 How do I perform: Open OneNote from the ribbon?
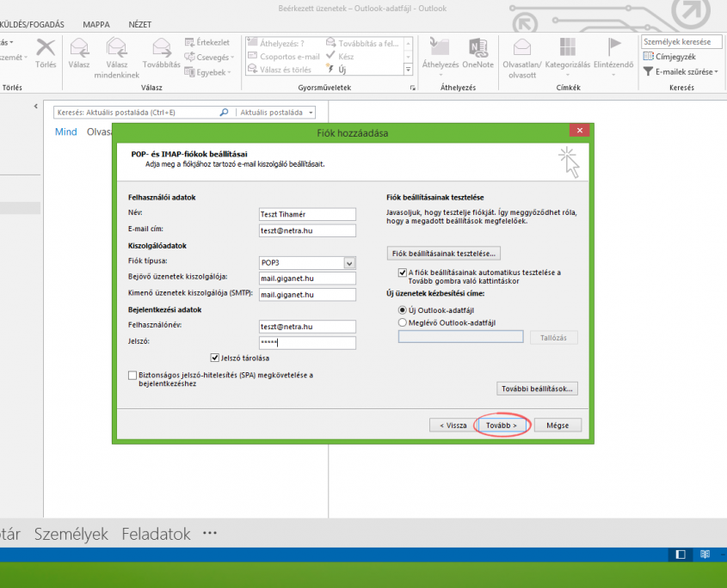(477, 47)
